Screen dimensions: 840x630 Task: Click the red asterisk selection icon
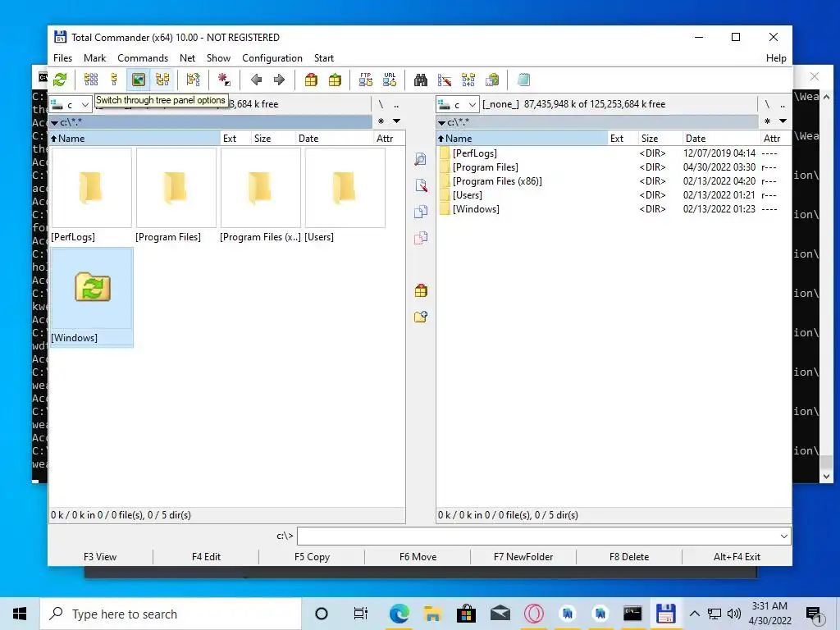(x=223, y=80)
